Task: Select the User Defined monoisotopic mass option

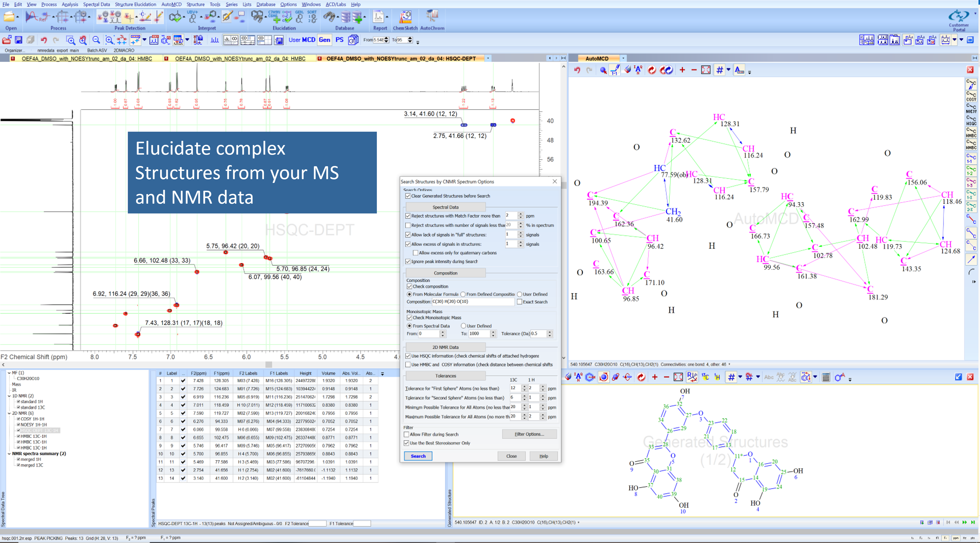Action: pyautogui.click(x=463, y=326)
